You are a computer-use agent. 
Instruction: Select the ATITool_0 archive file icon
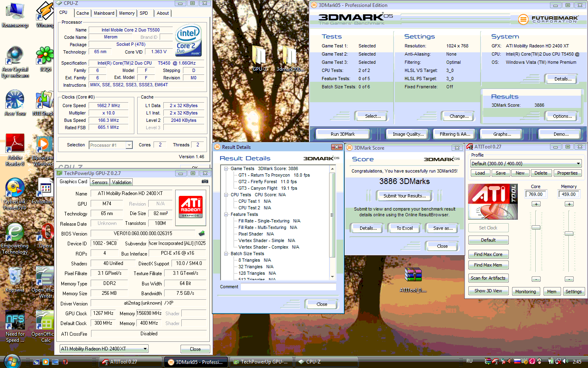[413, 280]
